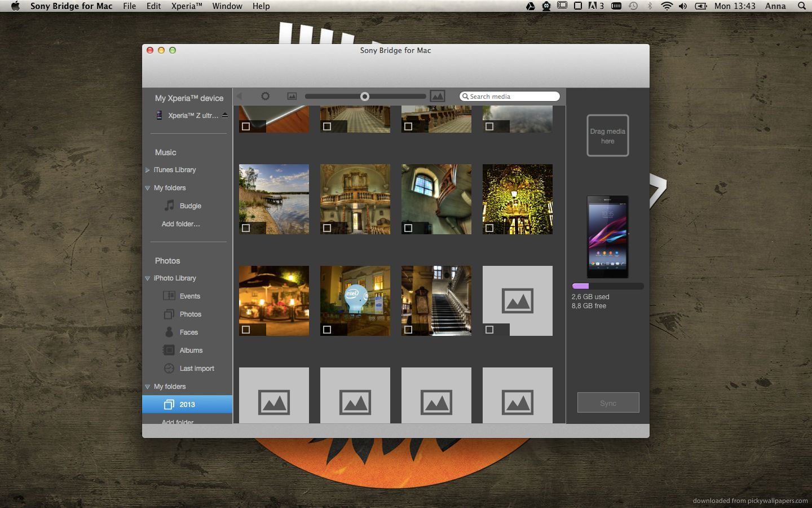
Task: Open the Sony Bridge for Mac menu
Action: click(x=72, y=6)
